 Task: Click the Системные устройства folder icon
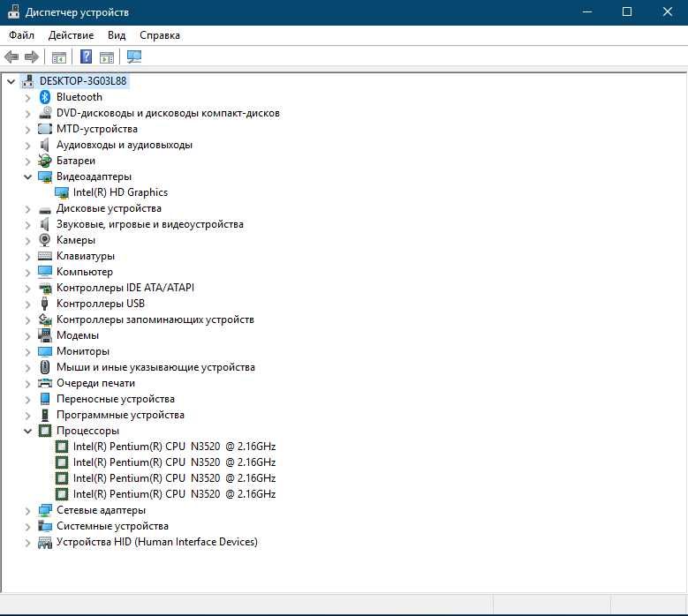coord(45,526)
